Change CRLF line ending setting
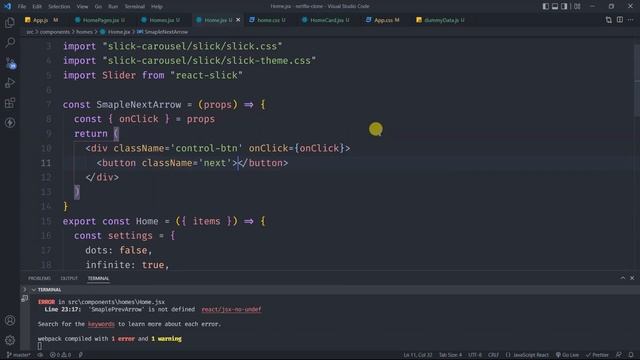 click(x=493, y=355)
